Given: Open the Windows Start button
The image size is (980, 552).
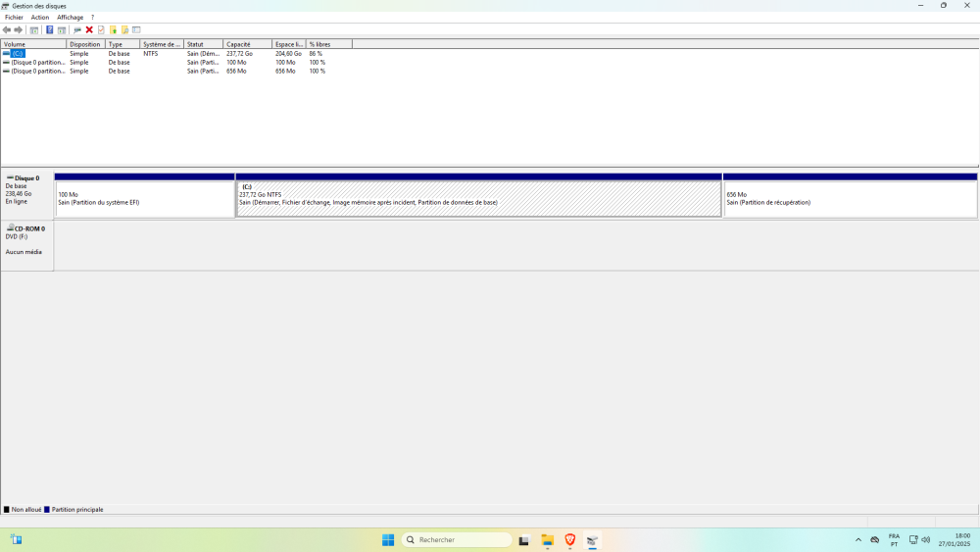Looking at the screenshot, I should click(x=388, y=540).
